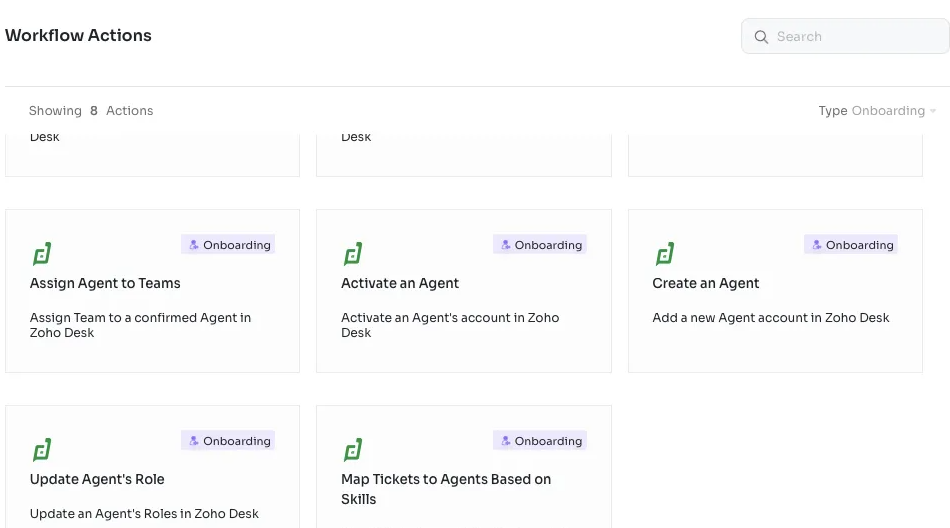Click 'Add a new Agent account in Zoho Desk'
This screenshot has width=950, height=528.
pyautogui.click(x=771, y=318)
